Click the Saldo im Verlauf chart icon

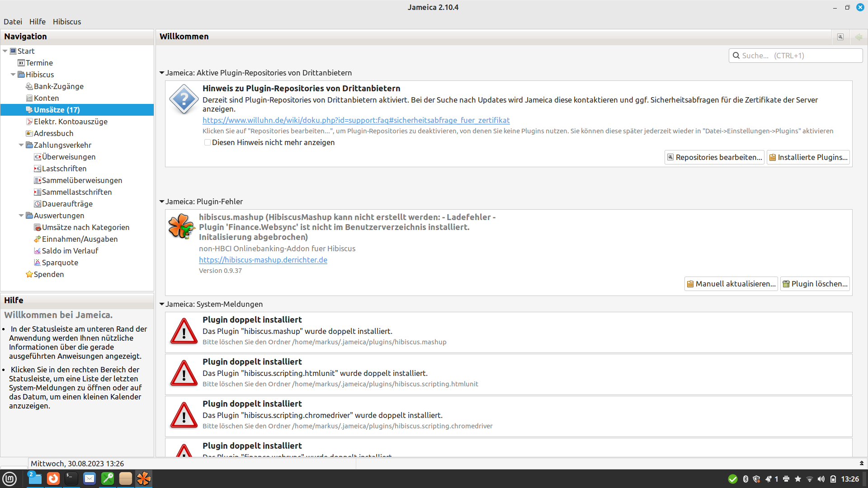coord(38,251)
